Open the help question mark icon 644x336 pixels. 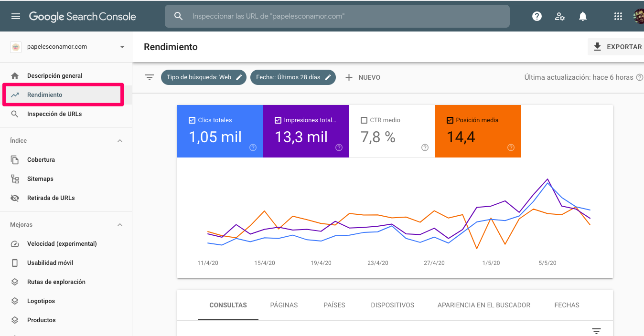pos(537,16)
